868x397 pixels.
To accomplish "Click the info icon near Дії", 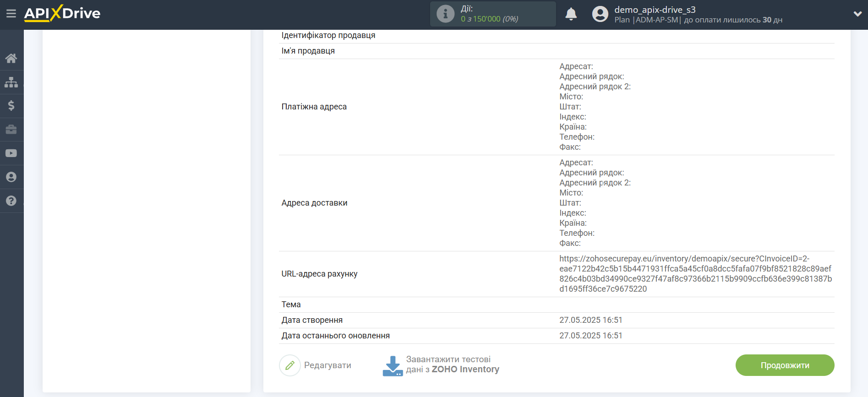I will (x=445, y=14).
